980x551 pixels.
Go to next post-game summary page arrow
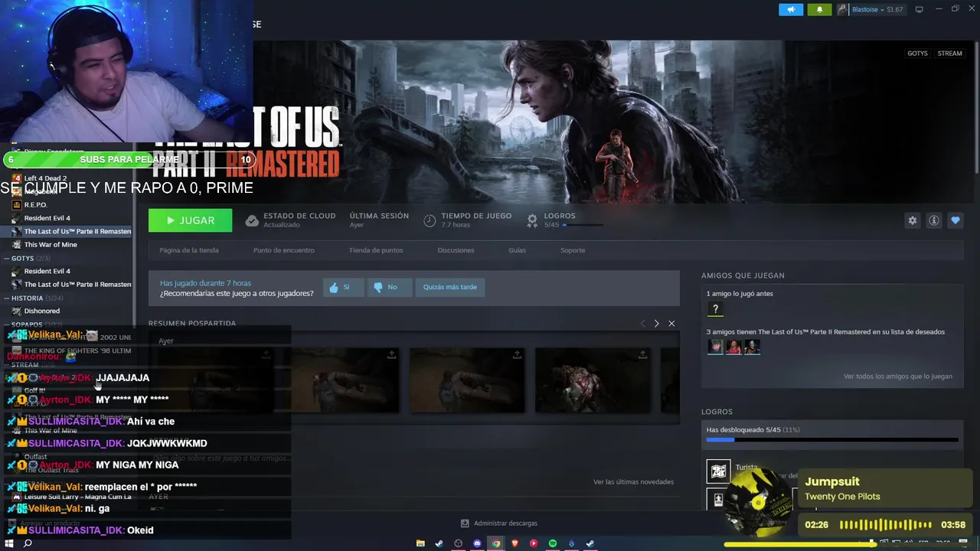pyautogui.click(x=656, y=324)
